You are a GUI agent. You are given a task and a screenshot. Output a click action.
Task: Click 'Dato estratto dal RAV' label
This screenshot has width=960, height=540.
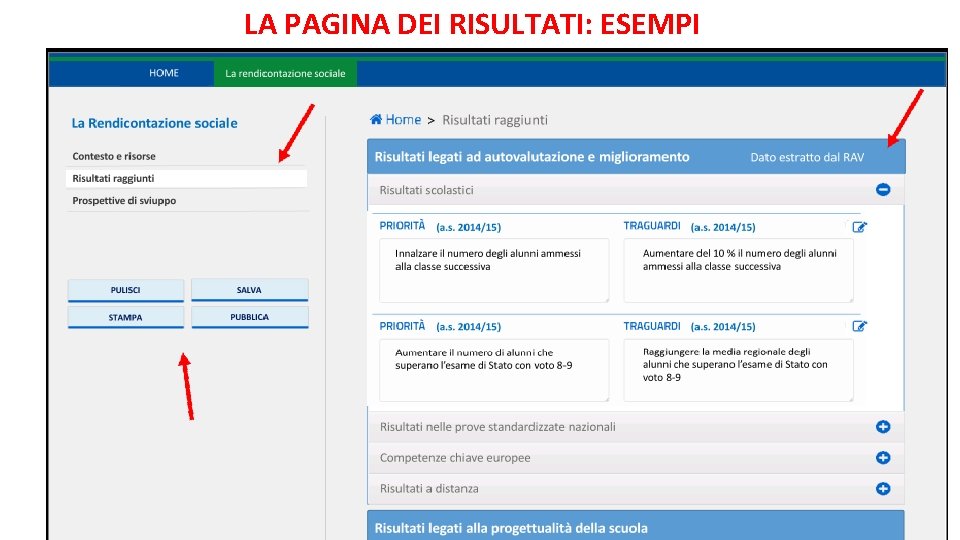[807, 157]
